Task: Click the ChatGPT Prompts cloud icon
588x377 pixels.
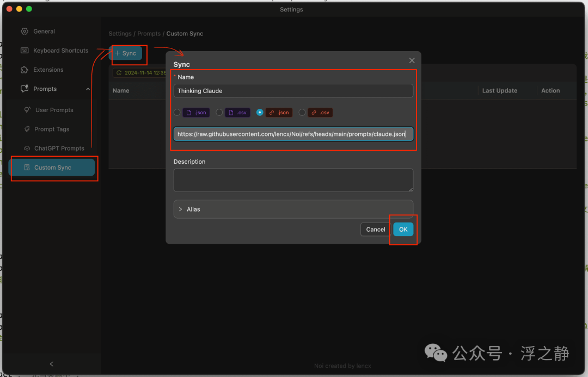Action: [x=27, y=149]
